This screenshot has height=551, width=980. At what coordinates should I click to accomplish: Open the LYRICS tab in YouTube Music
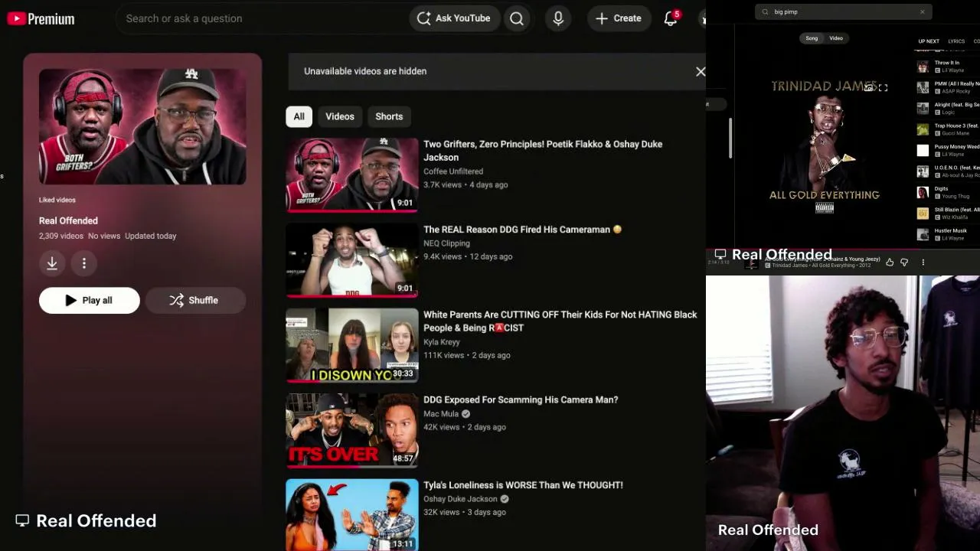coord(956,41)
